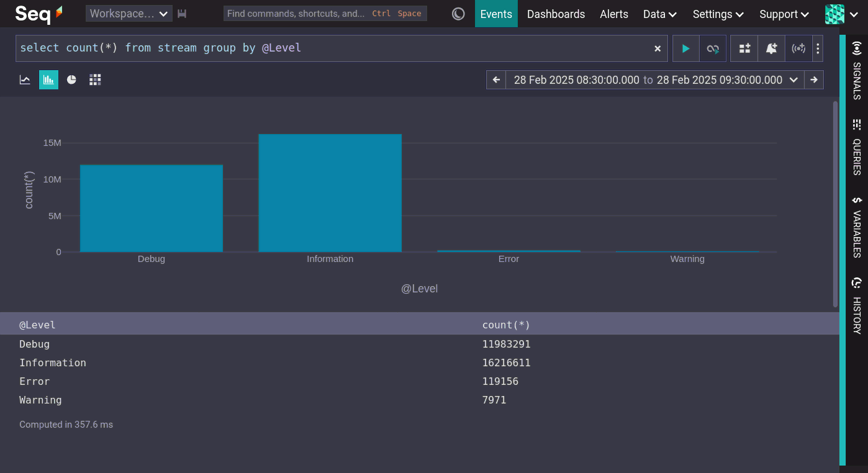Select the Warning row label
The height and width of the screenshot is (473, 868).
(x=40, y=400)
